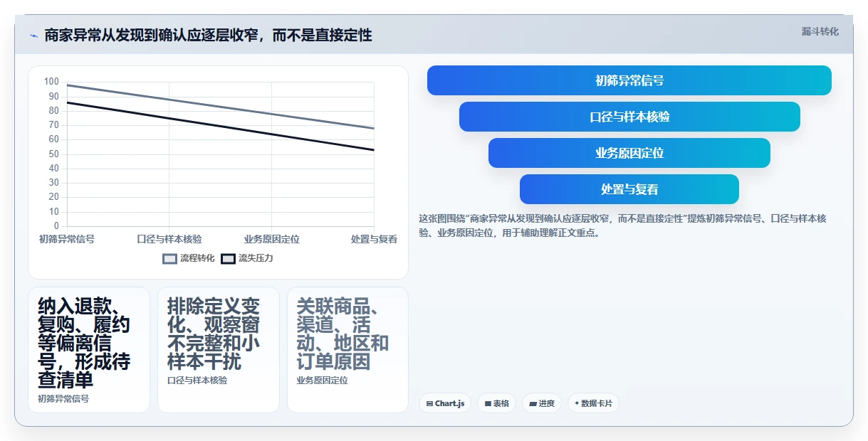
Task: Click y-axis value 0 on chart
Action: click(56, 226)
